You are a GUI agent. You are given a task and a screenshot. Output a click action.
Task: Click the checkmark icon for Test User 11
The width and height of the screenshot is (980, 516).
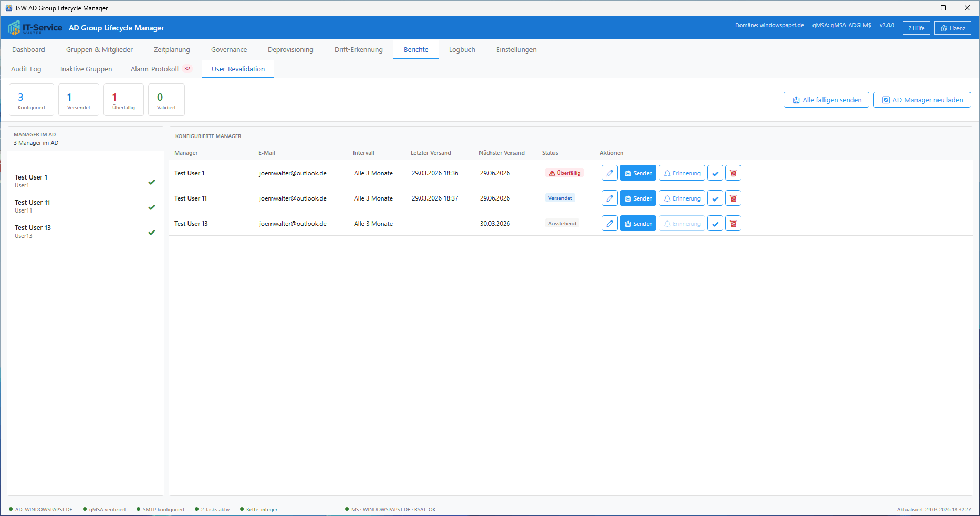click(715, 198)
